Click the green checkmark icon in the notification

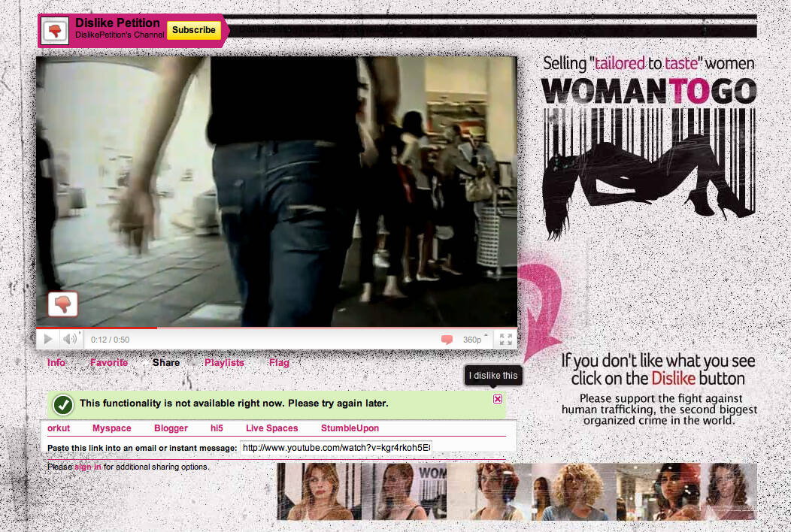[x=63, y=404]
